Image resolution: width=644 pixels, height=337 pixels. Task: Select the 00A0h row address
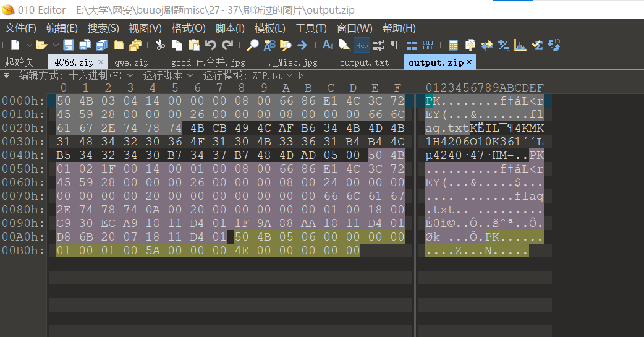23,237
